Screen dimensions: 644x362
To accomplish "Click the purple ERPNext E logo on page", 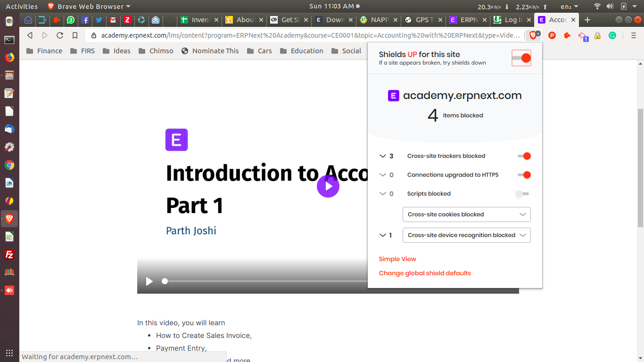I will (176, 140).
